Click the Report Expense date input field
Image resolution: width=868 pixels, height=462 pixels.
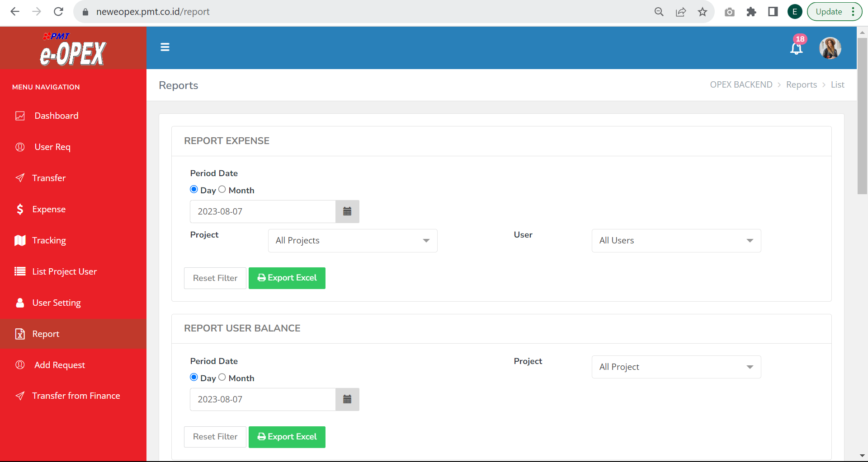(263, 211)
